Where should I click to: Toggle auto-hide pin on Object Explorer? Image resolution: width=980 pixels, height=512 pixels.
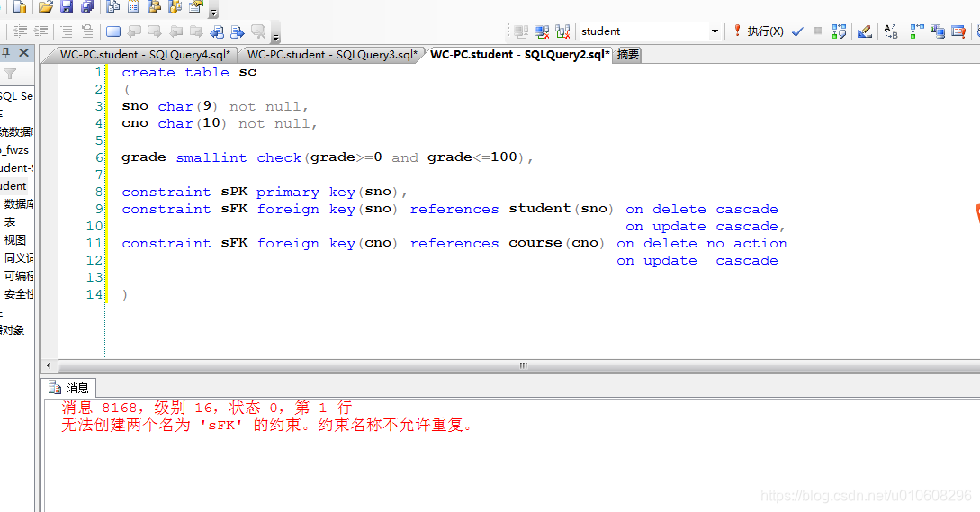pyautogui.click(x=5, y=52)
